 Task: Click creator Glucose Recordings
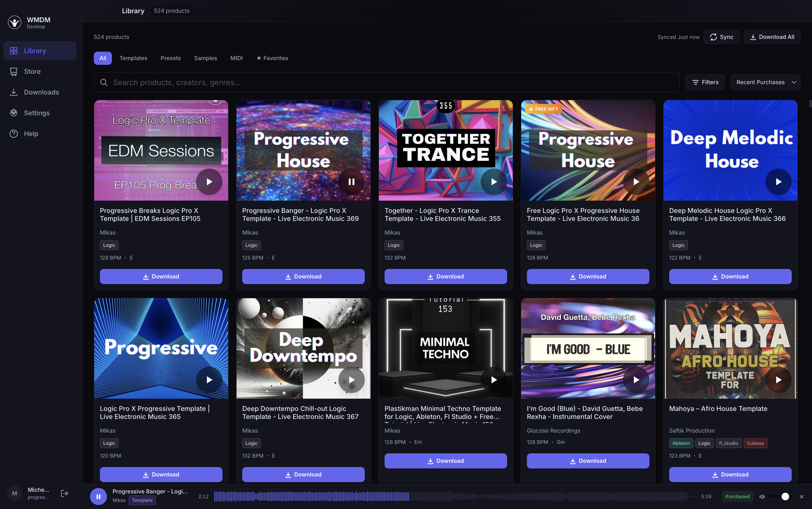[x=553, y=430]
